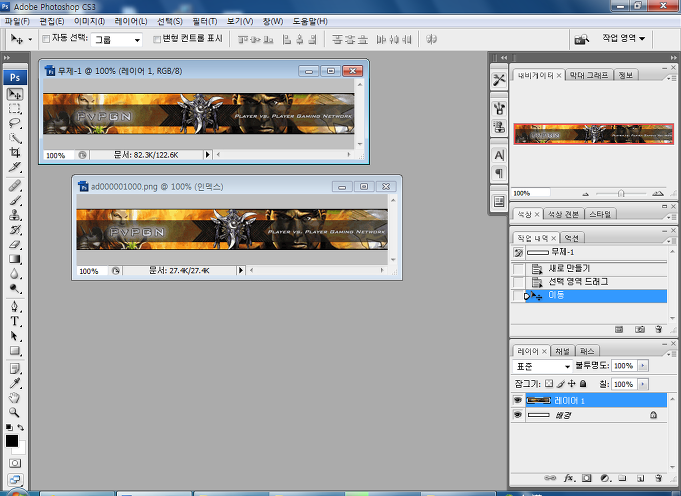Screen dimensions: 681x496
Task: Toggle Quick Mask mode button
Action: pyautogui.click(x=15, y=463)
